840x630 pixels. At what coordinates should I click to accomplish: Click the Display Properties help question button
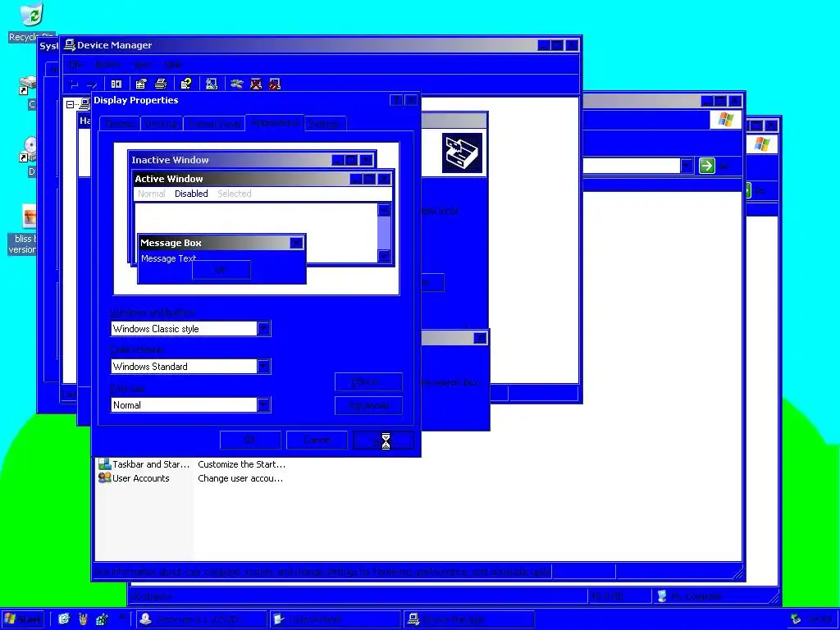(396, 100)
